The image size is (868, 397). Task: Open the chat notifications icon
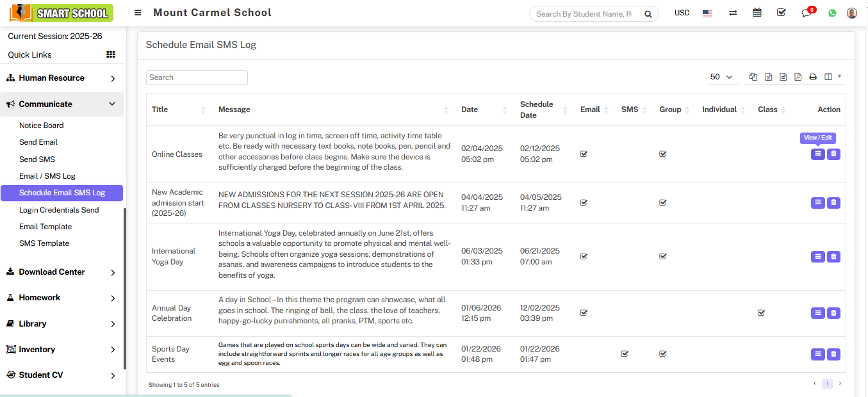pos(807,13)
